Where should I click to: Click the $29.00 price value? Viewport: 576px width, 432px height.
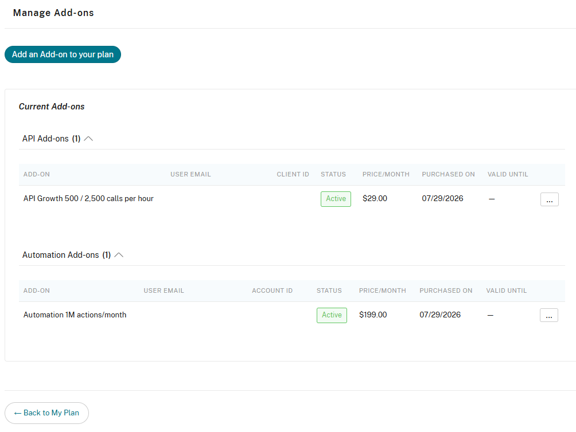pos(375,198)
